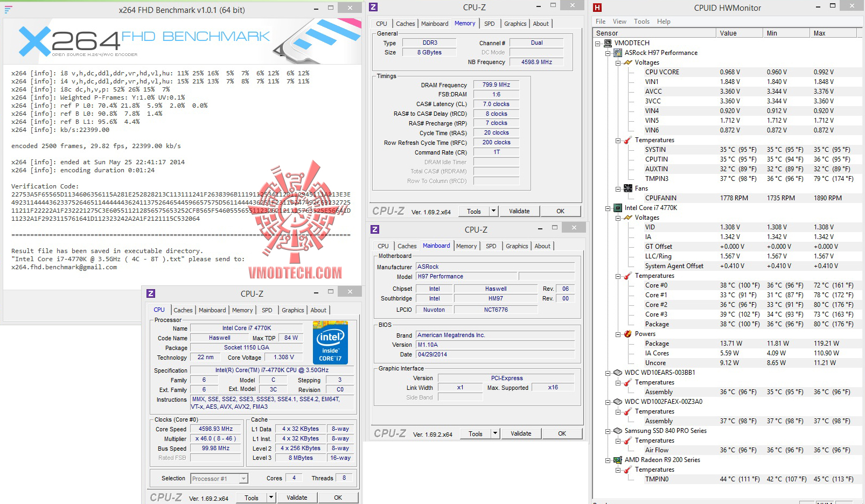Click the x264 FHD Benchmark title bar icon

point(9,9)
